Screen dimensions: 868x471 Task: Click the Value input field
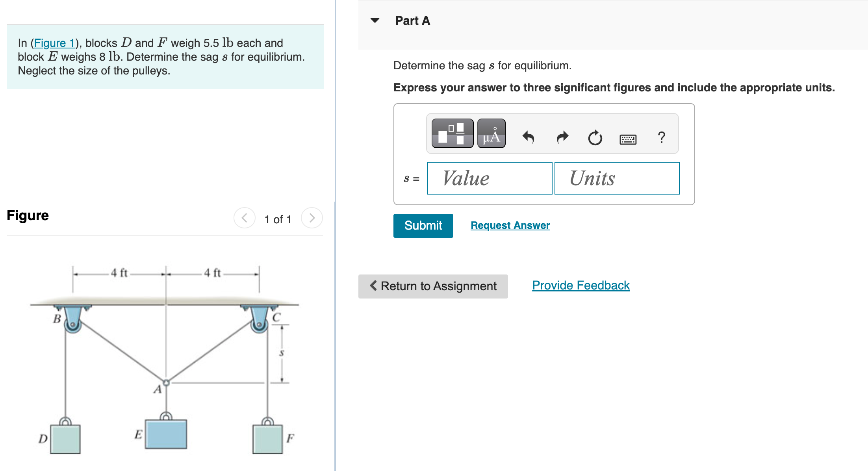489,178
